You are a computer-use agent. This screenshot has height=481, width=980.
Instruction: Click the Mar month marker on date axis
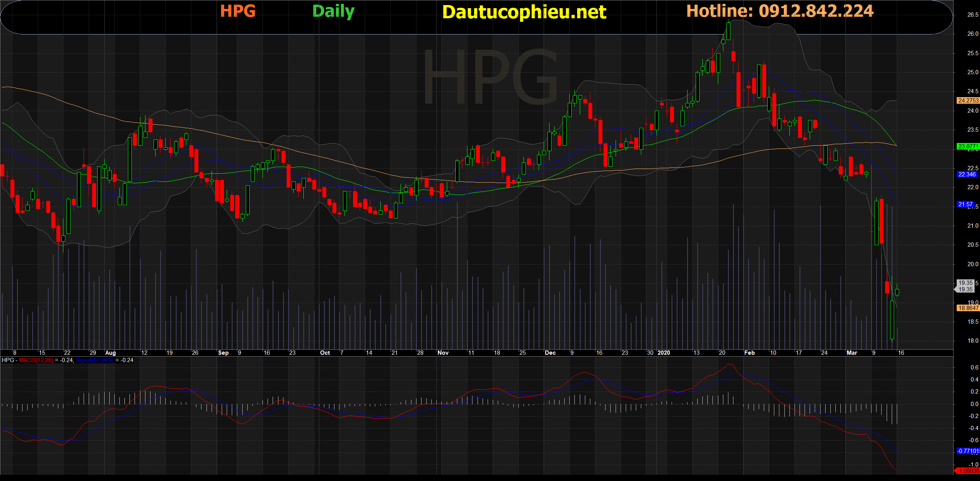[852, 353]
